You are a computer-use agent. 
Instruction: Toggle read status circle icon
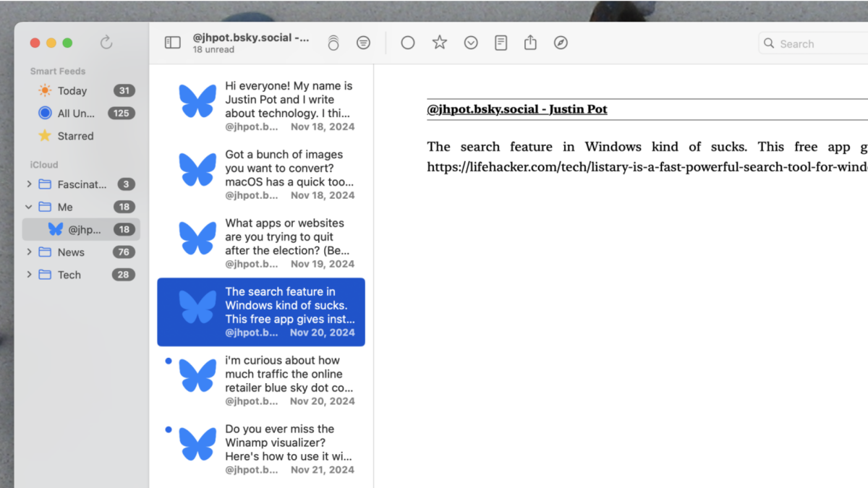point(408,43)
